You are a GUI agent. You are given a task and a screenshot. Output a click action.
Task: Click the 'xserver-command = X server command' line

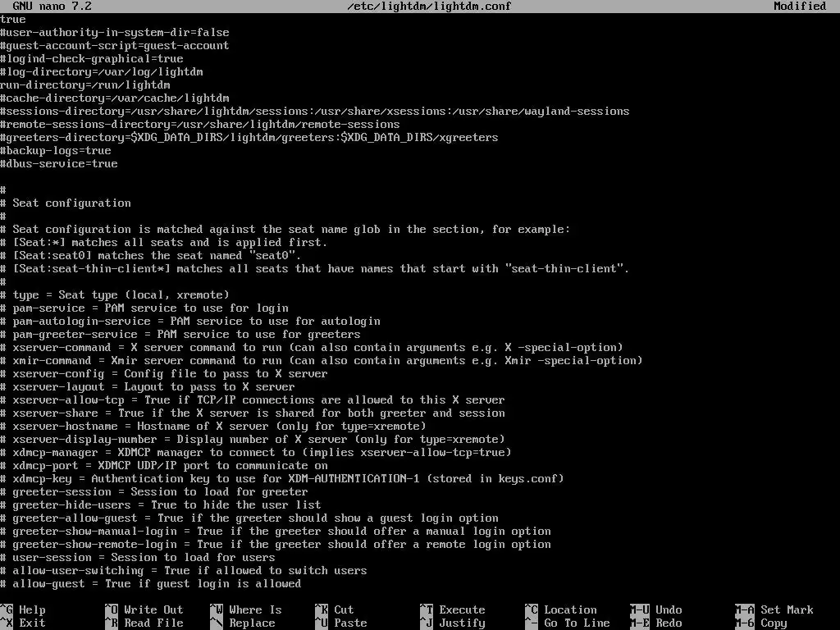tap(312, 347)
